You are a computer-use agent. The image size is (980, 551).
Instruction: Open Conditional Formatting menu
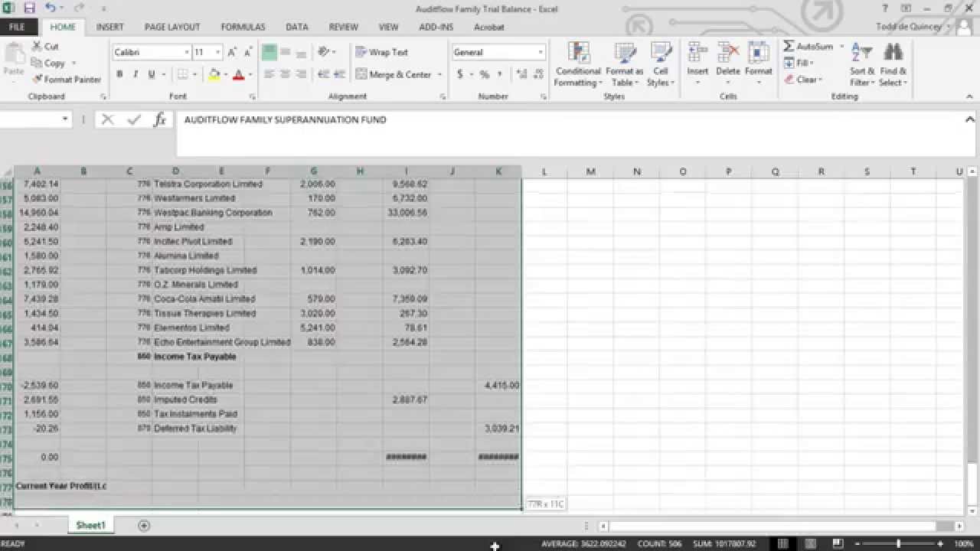click(x=578, y=64)
